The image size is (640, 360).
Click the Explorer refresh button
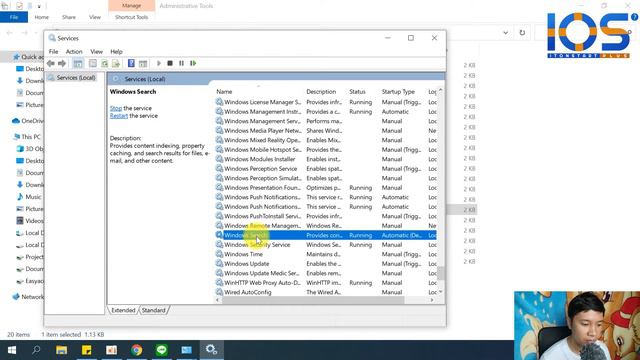point(522,33)
